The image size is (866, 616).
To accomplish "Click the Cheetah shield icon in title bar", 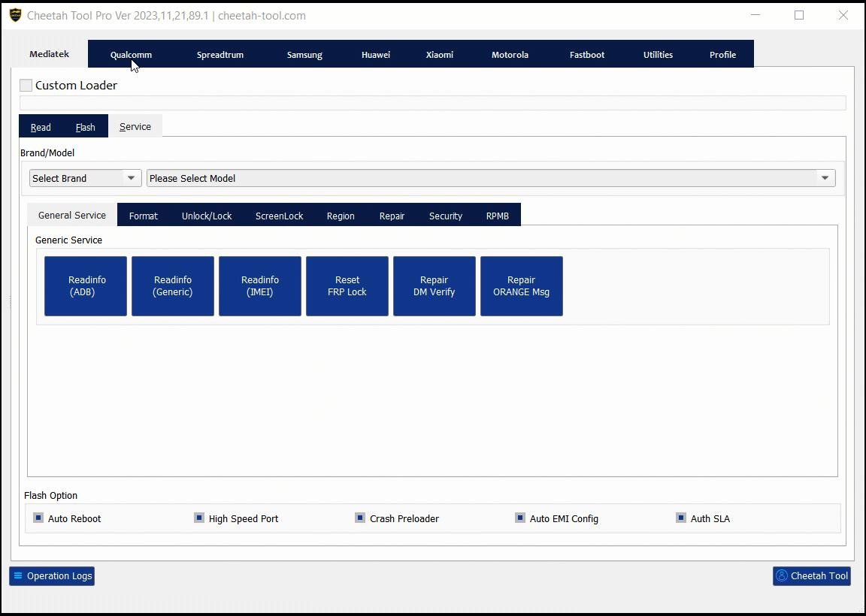I will (x=14, y=14).
